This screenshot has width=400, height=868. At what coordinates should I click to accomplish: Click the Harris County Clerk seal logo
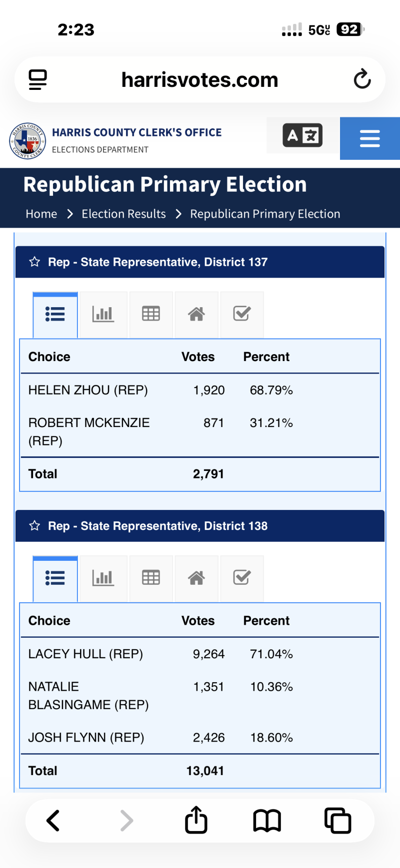click(x=28, y=141)
